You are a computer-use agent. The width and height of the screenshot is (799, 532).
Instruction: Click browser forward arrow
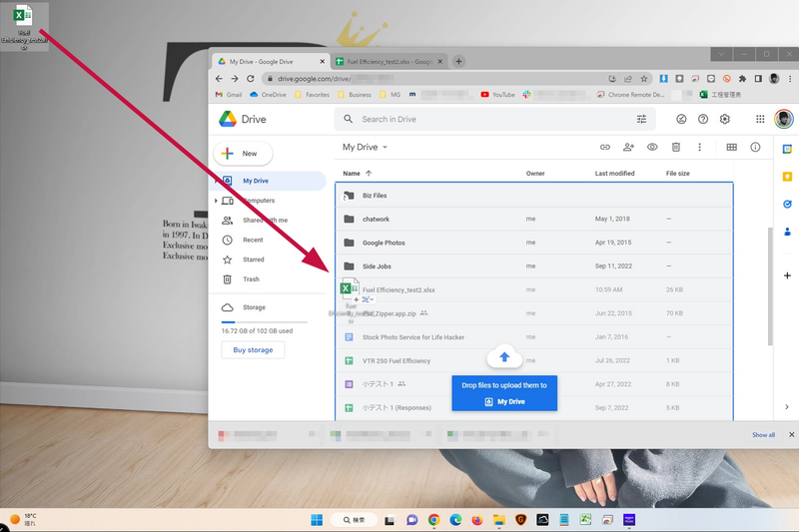(235, 79)
